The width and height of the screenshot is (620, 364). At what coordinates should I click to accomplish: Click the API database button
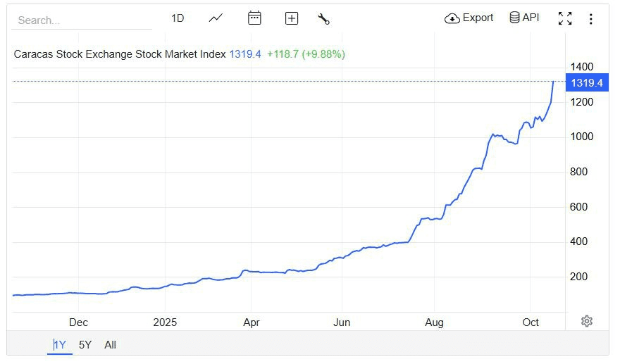click(x=524, y=18)
